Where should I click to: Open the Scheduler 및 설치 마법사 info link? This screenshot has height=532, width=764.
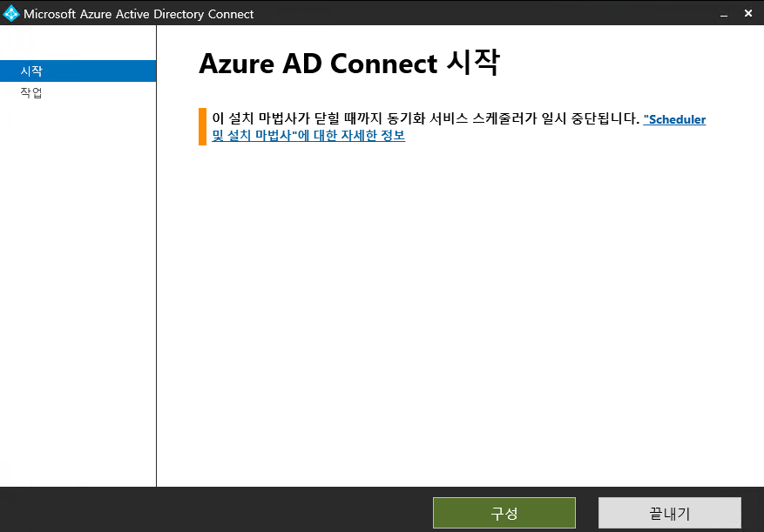[x=308, y=136]
